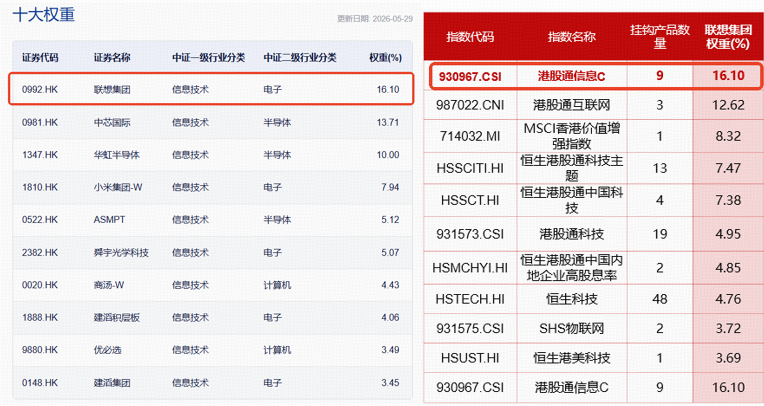
Task: Select index code HSSCITI.HI
Action: click(470, 168)
